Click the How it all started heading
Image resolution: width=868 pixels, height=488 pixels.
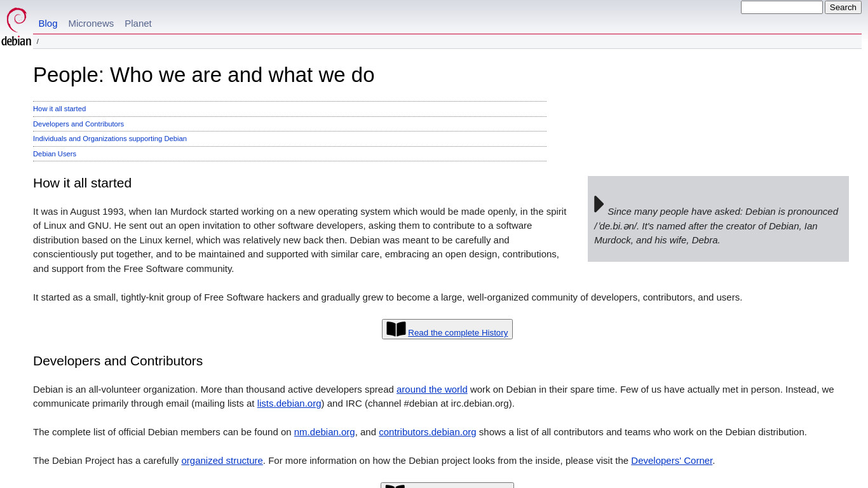pyautogui.click(x=82, y=183)
